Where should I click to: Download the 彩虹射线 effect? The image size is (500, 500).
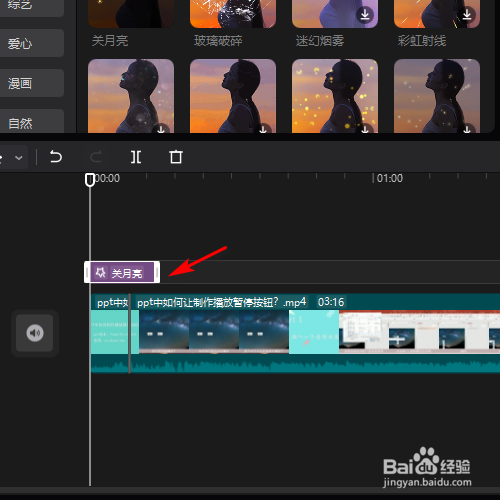pos(467,15)
